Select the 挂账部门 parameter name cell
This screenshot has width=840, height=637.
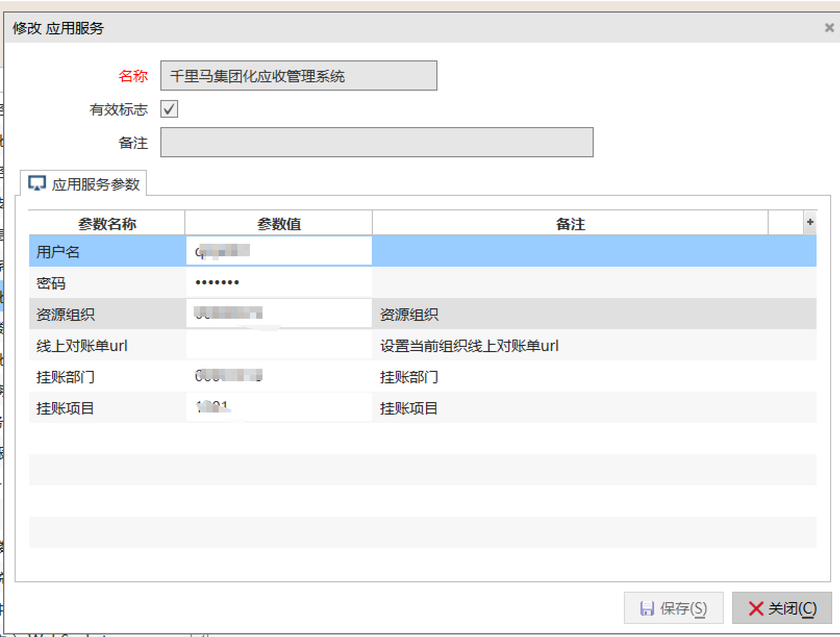pyautogui.click(x=107, y=377)
